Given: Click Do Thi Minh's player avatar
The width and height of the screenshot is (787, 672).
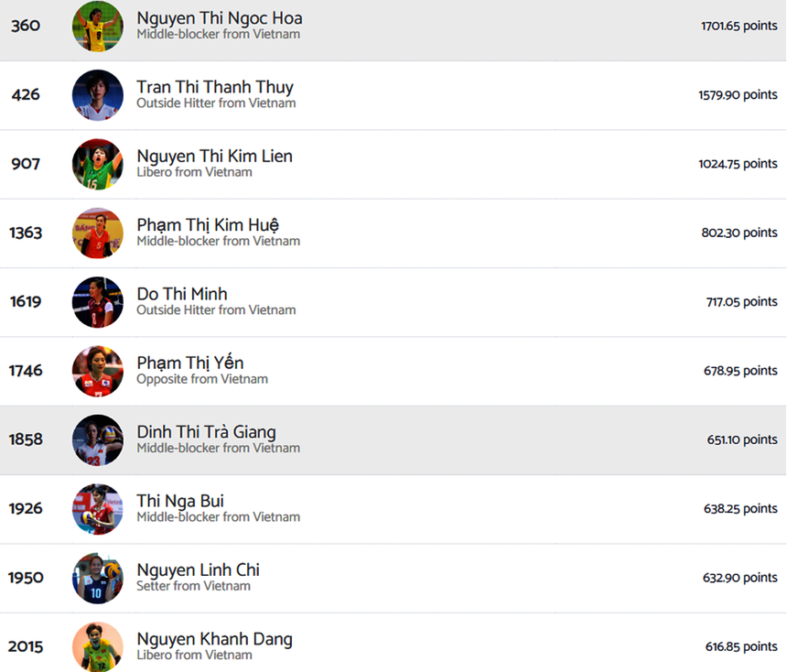Looking at the screenshot, I should pos(97,302).
